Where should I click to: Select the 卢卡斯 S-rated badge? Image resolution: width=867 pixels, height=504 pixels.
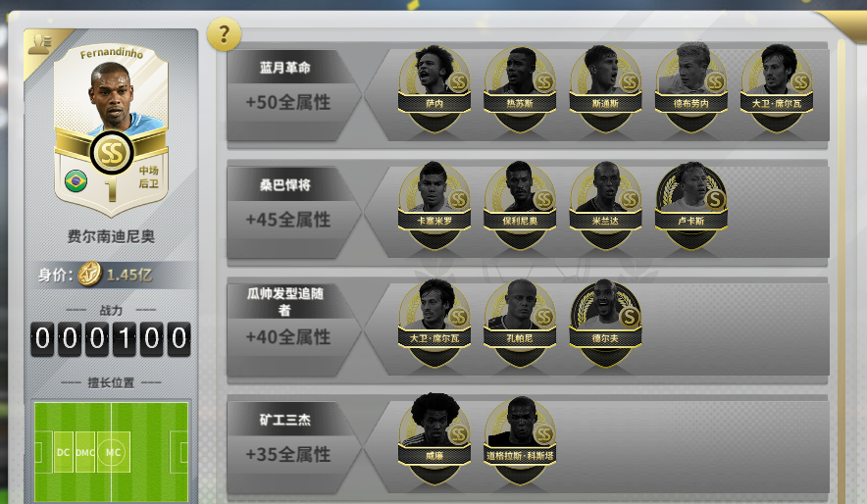coord(691,206)
